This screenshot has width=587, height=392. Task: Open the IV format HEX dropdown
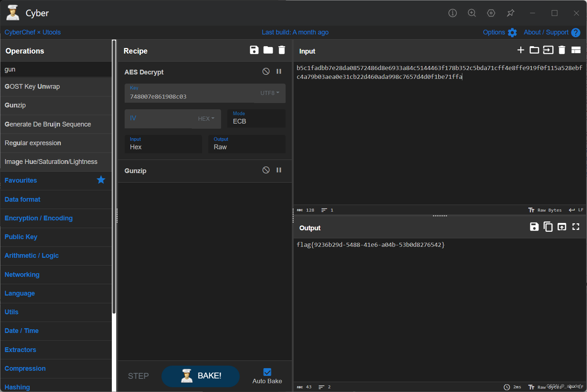point(206,119)
